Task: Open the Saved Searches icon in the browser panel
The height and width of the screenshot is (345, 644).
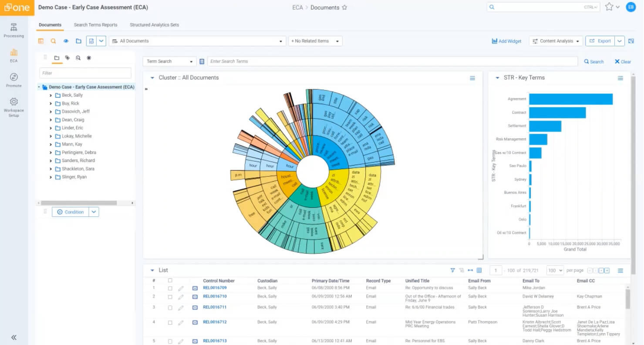Action: click(x=78, y=57)
